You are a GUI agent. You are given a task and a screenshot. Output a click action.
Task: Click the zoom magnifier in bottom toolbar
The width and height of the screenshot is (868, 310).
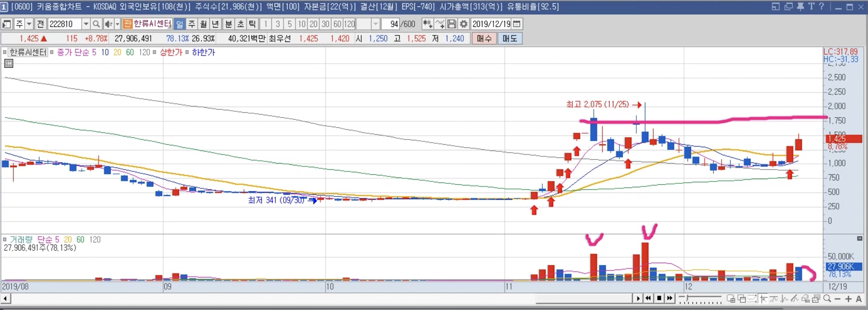click(x=827, y=299)
